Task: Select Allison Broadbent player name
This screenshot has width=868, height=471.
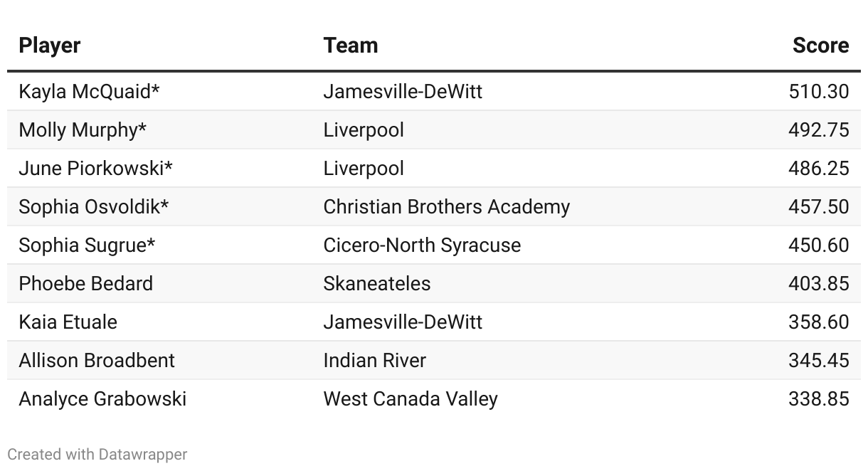Action: click(x=97, y=361)
